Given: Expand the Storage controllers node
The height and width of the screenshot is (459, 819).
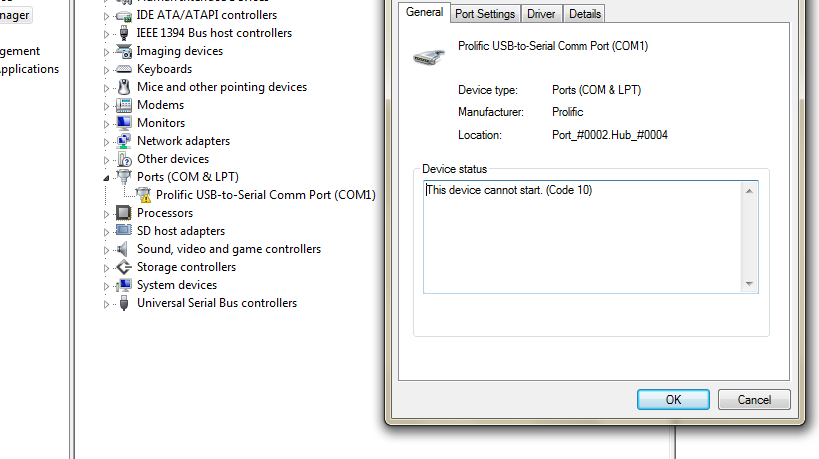Looking at the screenshot, I should (106, 268).
